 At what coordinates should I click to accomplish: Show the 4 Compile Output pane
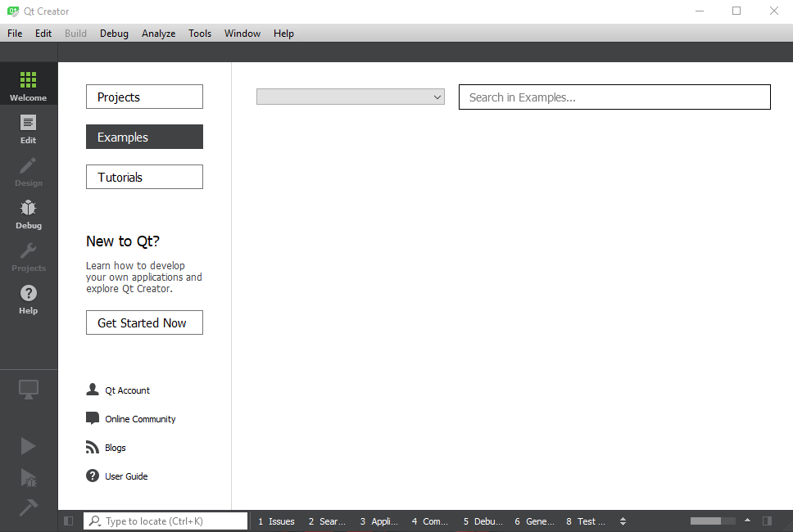tap(430, 521)
